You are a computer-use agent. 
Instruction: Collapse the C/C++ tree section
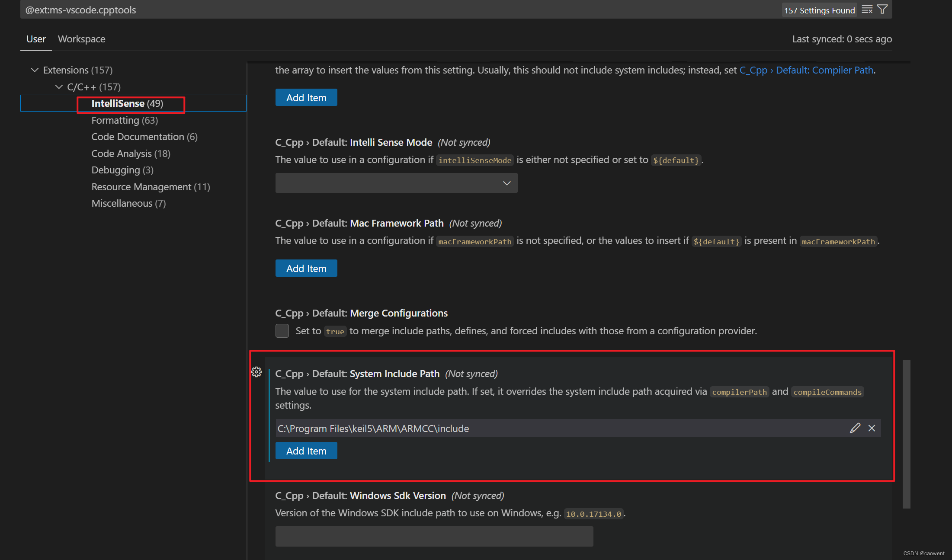(59, 86)
